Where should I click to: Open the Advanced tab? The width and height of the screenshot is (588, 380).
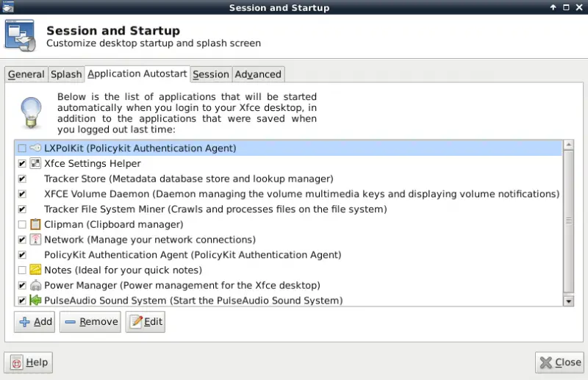[x=258, y=74]
